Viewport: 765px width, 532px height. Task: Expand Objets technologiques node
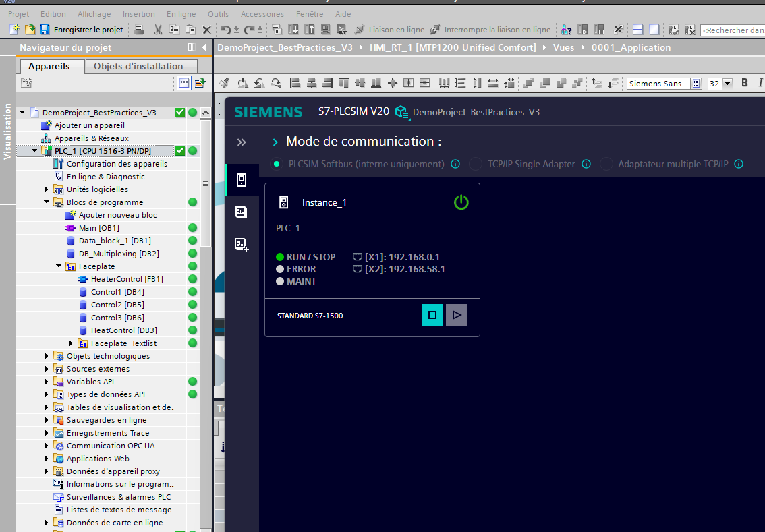point(47,356)
